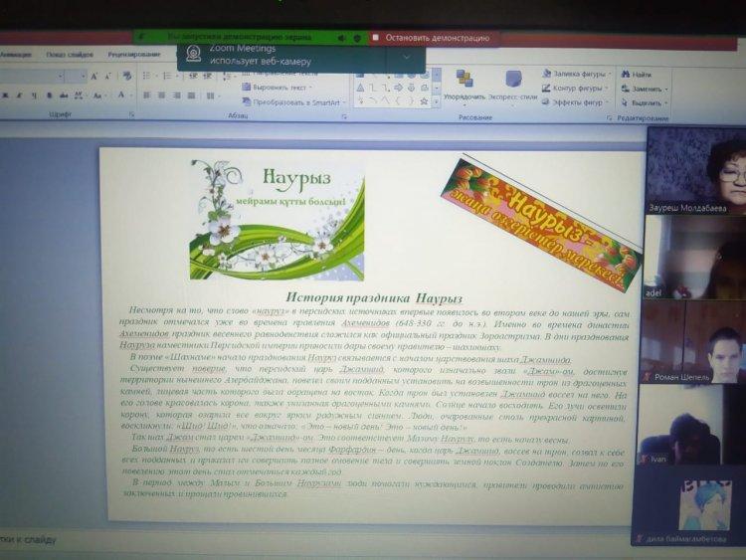
Task: Switch to the Рецензирование tab
Action: 133,54
